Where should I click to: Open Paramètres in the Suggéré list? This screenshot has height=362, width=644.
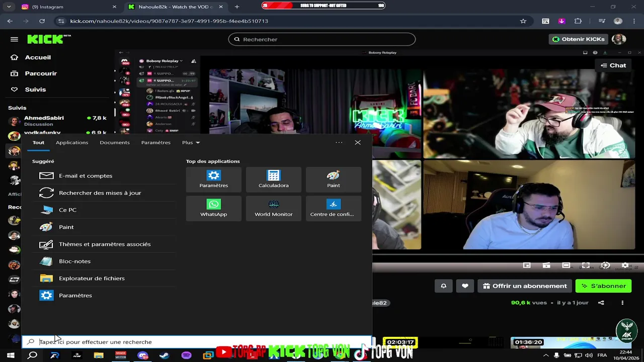(x=105, y=295)
